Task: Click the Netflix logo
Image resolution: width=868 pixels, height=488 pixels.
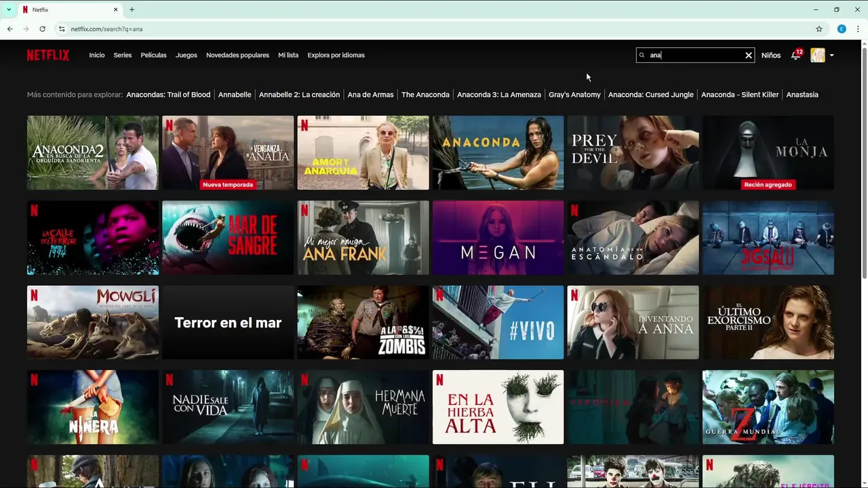Action: pos(48,55)
